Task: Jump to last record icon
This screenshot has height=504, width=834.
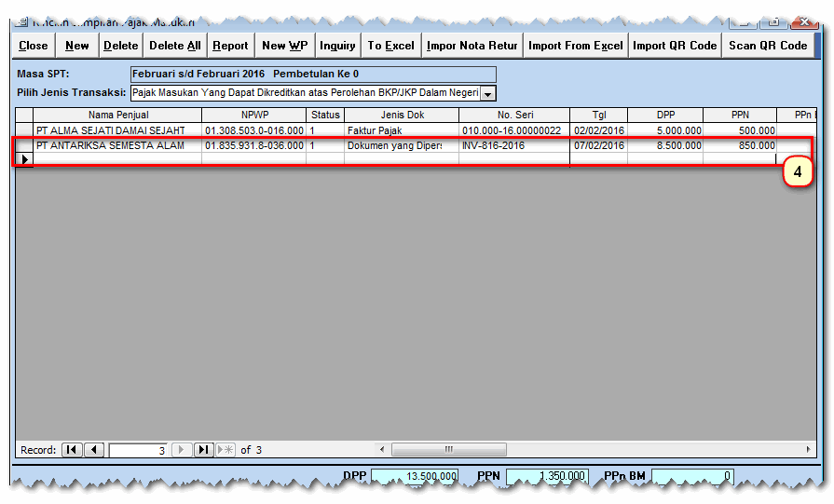Action: (204, 450)
